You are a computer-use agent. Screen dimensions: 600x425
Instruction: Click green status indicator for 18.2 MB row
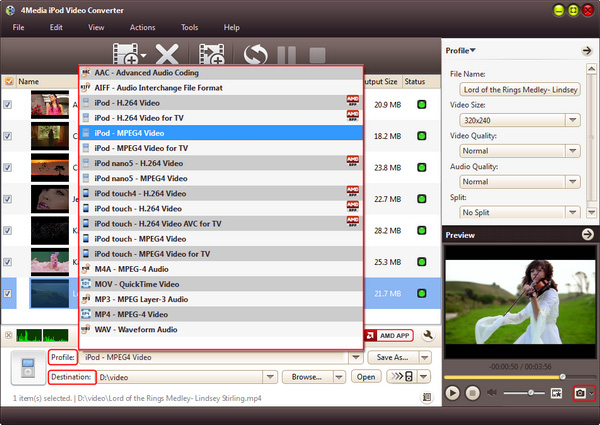421,136
